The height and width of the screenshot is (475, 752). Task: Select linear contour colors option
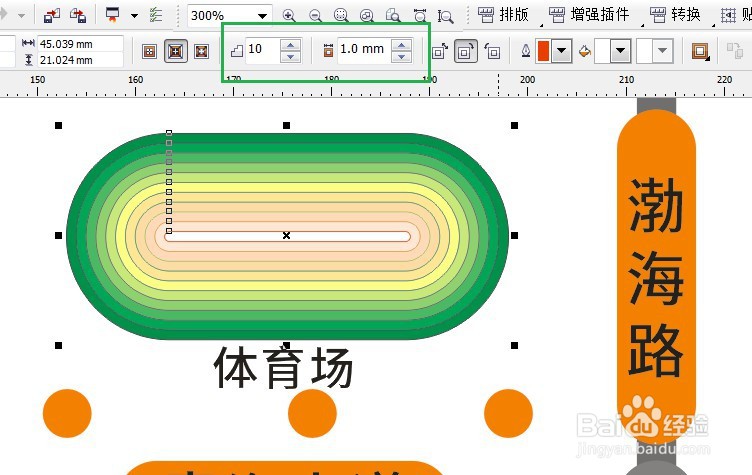click(x=439, y=51)
